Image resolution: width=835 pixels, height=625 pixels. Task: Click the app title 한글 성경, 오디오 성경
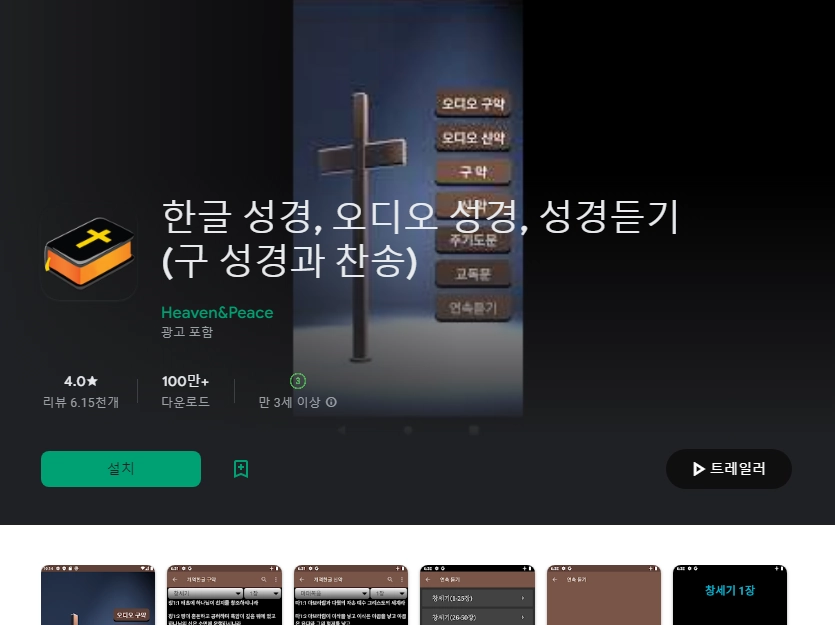(x=420, y=239)
